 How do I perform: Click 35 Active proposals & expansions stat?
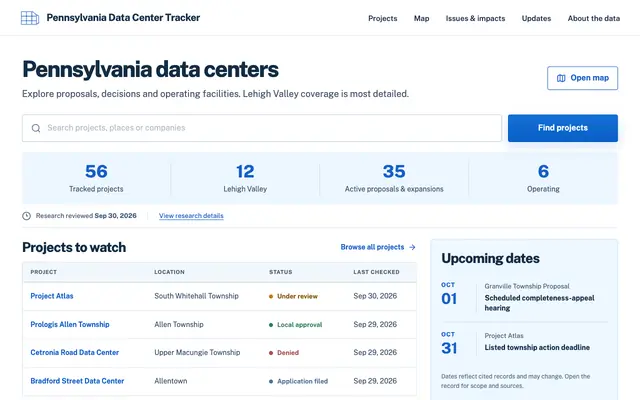pyautogui.click(x=394, y=178)
